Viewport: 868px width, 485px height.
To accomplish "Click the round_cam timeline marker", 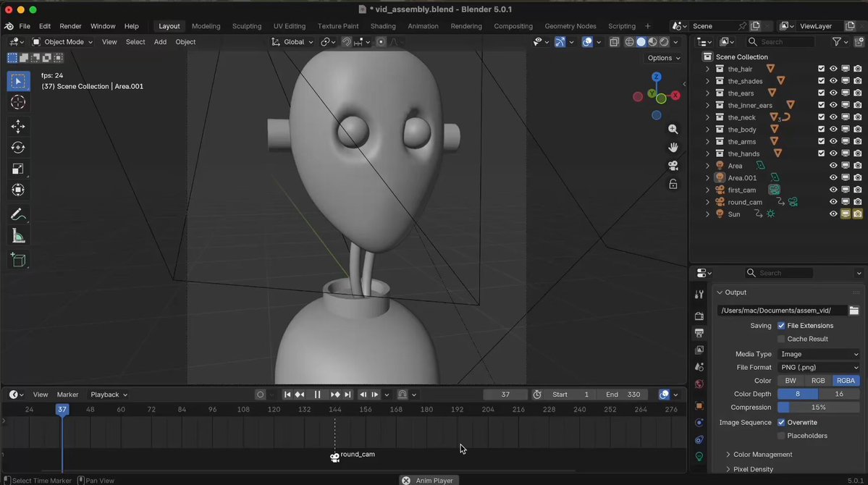I will 334,457.
